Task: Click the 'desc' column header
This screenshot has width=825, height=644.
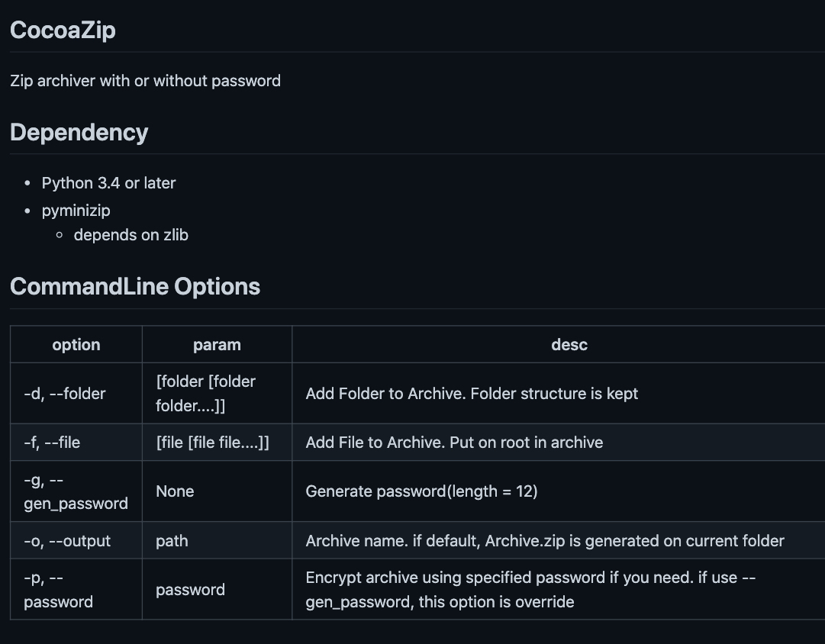Action: tap(569, 345)
